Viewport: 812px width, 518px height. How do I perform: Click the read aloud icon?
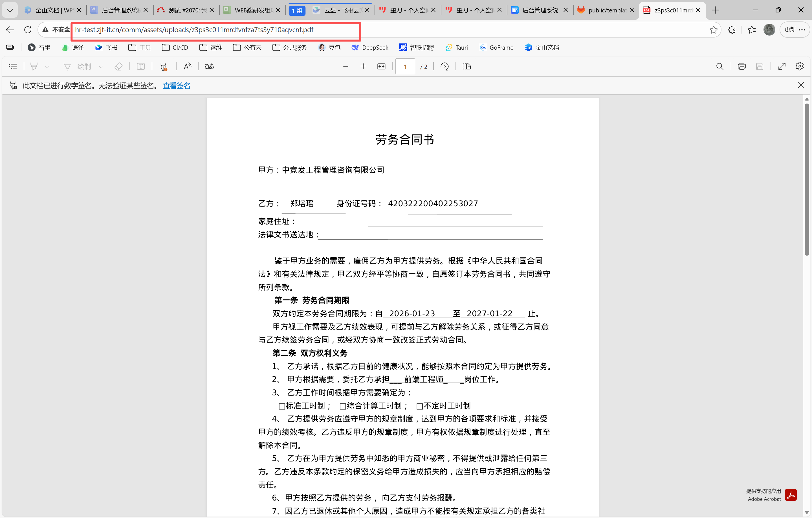click(187, 66)
